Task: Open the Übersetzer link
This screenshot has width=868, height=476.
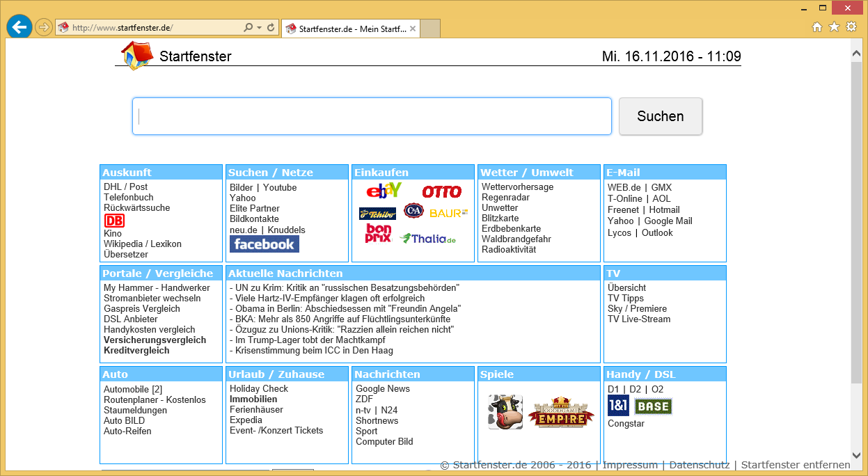Action: pos(126,254)
